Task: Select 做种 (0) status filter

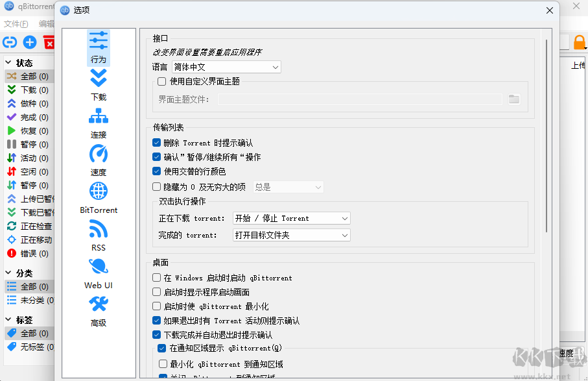Action: [29, 103]
